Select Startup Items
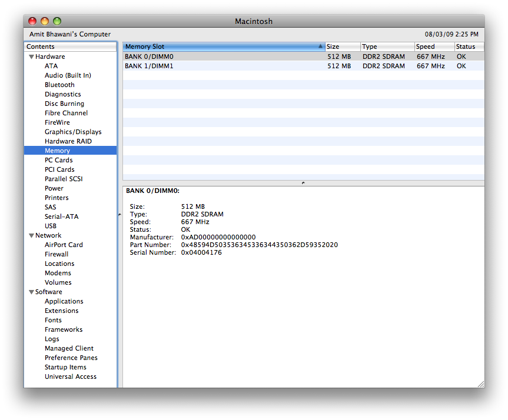508x420 pixels. click(x=66, y=367)
